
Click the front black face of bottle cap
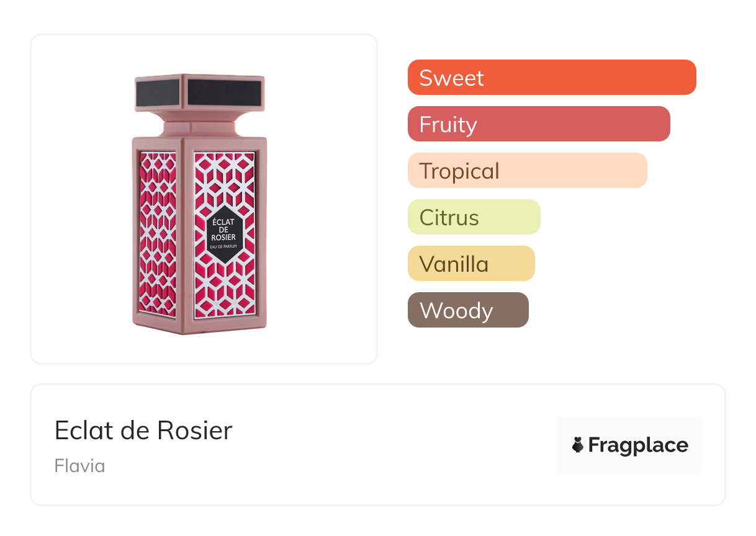point(224,92)
